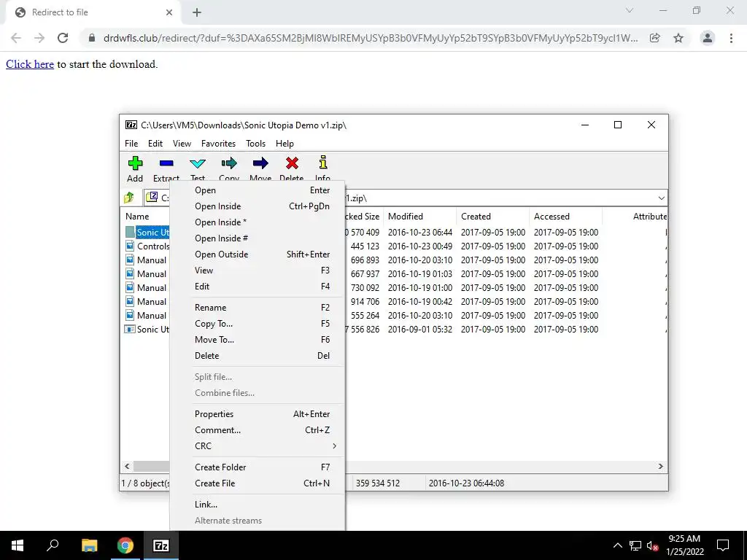This screenshot has width=747, height=560.
Task: Open a new browser tab
Action: [197, 12]
